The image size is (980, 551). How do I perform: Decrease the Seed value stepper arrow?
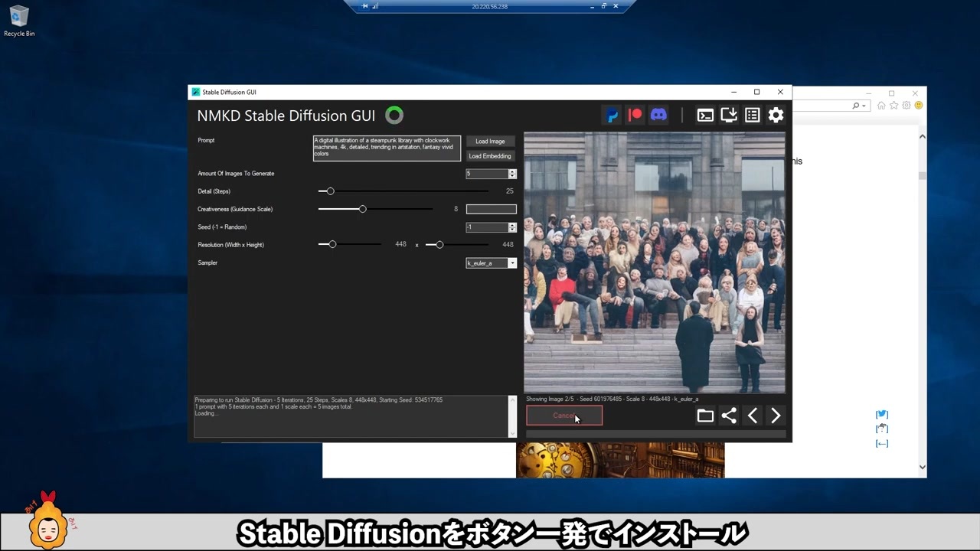coord(511,230)
